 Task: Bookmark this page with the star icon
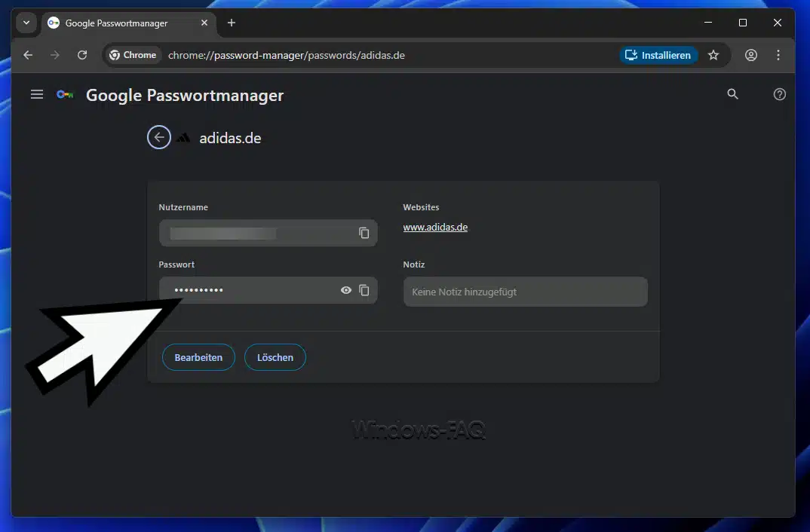point(713,55)
